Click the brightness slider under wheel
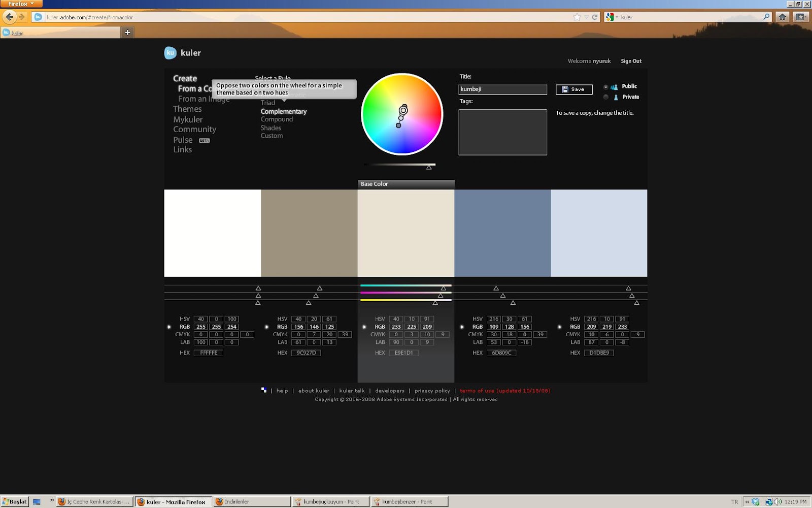812x508 pixels. tap(399, 165)
